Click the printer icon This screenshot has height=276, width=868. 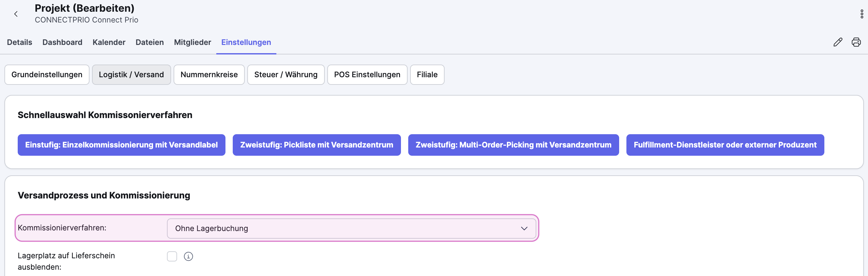tap(856, 42)
